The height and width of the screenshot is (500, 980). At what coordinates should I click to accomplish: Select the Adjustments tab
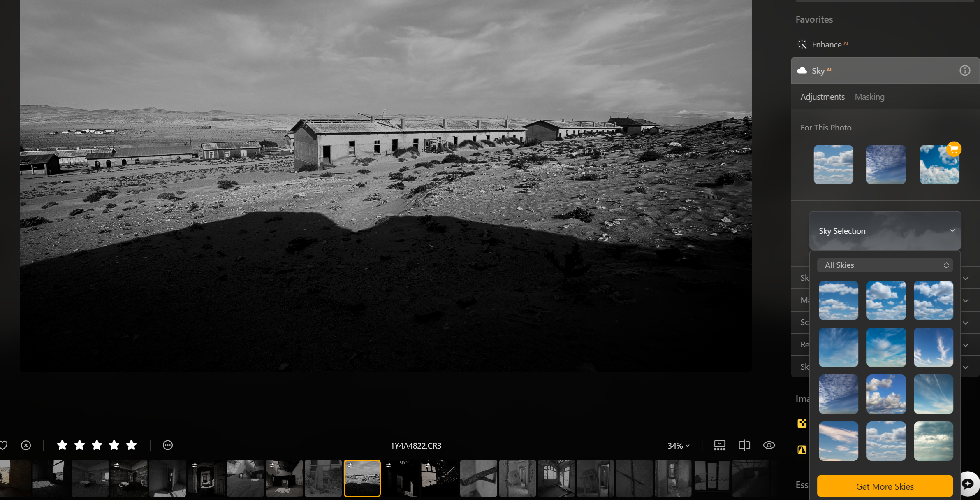coord(822,97)
